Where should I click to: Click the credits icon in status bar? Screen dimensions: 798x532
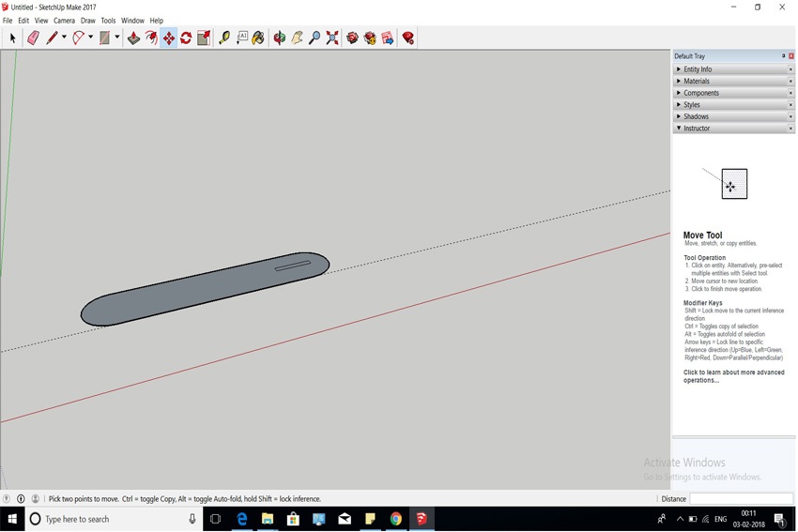pyautogui.click(x=21, y=499)
